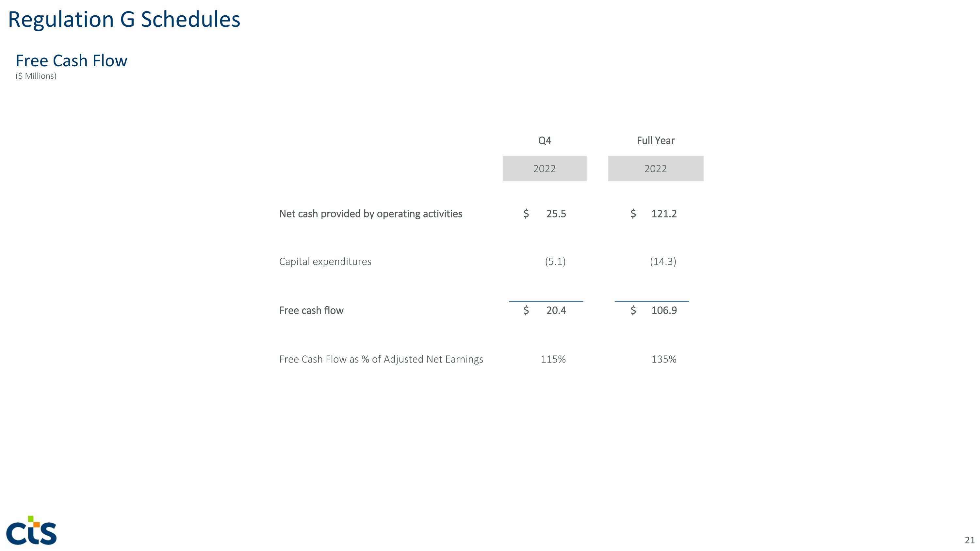Viewport: 980px width, 551px height.
Task: Click the Regulation G Schedules title
Action: [124, 19]
